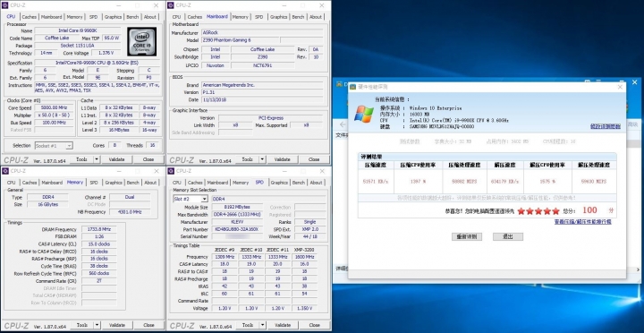Close the hardware benchmark dialog with X
644x333 pixels.
[x=620, y=87]
